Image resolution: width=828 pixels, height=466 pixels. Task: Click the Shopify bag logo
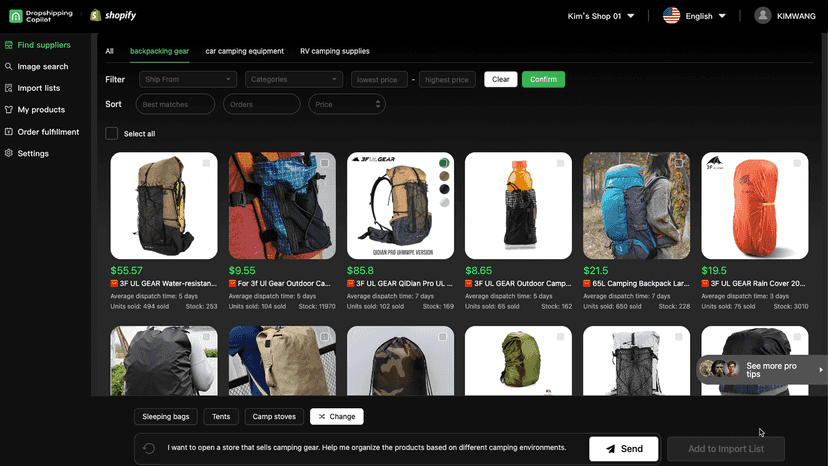coord(96,15)
